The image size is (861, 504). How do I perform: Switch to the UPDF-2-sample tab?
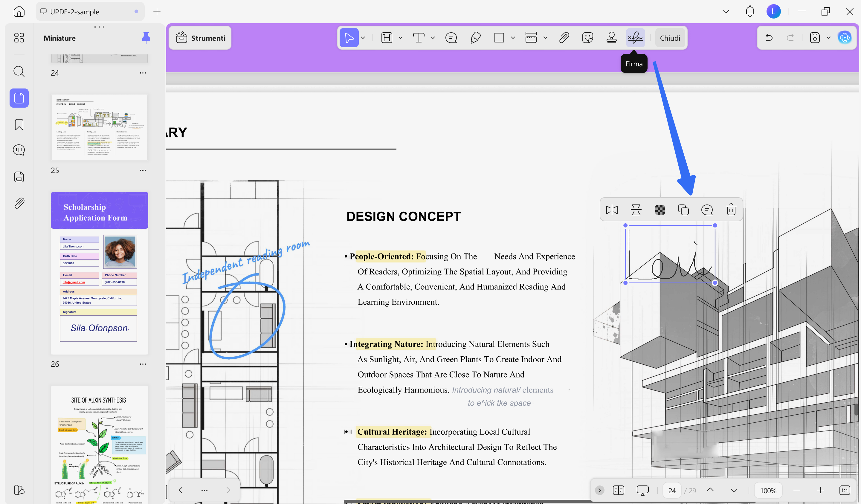(x=90, y=12)
